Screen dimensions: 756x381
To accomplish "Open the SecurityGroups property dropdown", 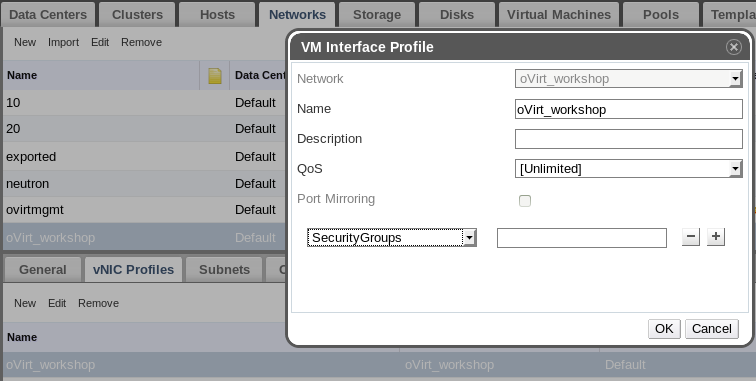I will pyautogui.click(x=392, y=238).
